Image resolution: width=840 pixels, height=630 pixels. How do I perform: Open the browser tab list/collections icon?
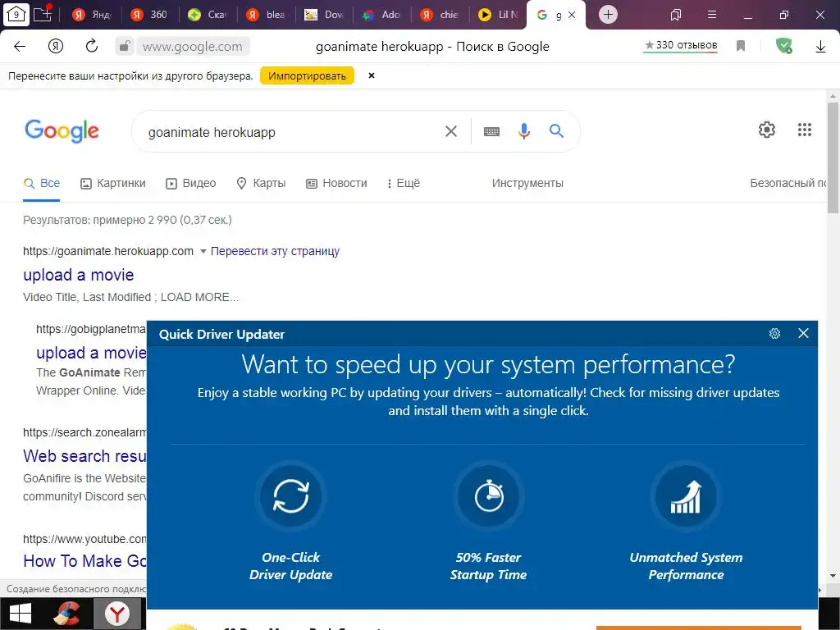tap(676, 15)
